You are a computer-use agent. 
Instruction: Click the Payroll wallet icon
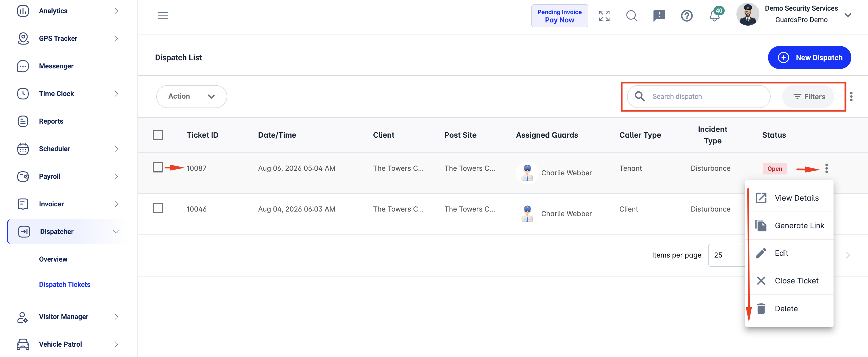pos(23,177)
